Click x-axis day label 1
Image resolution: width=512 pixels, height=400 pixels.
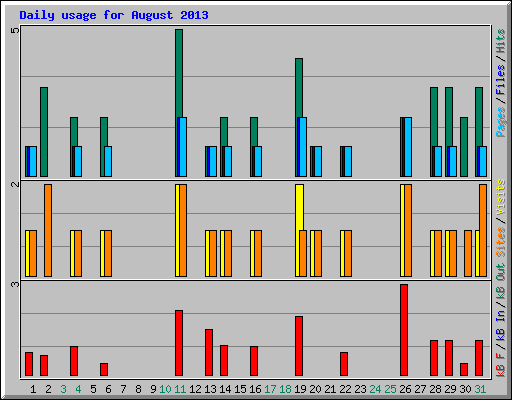(x=33, y=389)
